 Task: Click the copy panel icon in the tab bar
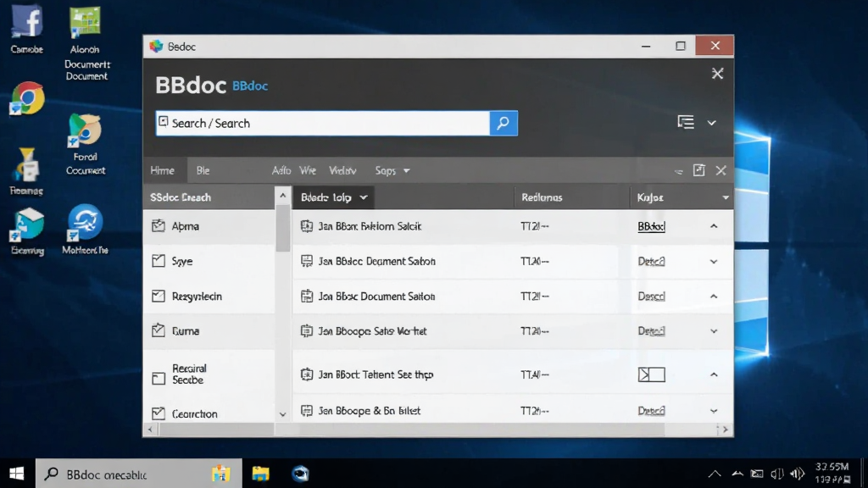699,170
